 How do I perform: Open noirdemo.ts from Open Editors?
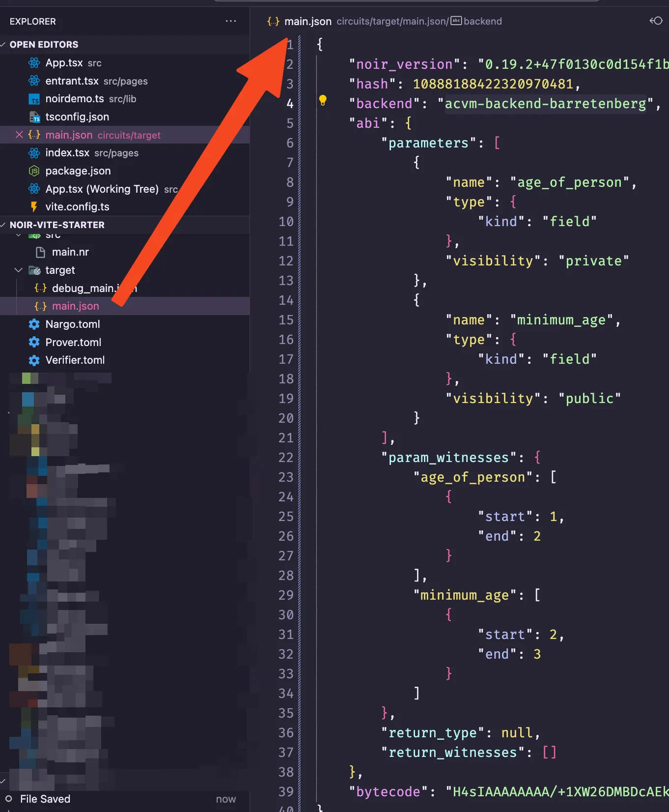click(x=125, y=99)
